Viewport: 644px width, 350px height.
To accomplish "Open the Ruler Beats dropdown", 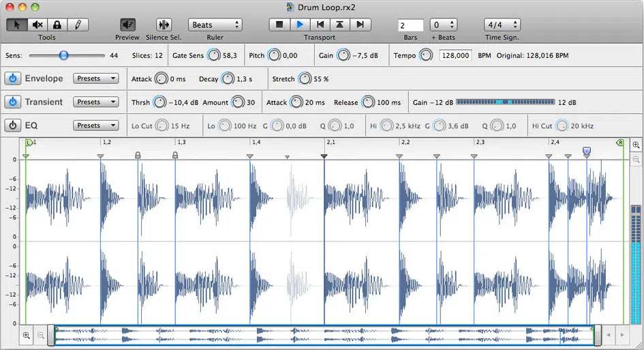I will [215, 25].
